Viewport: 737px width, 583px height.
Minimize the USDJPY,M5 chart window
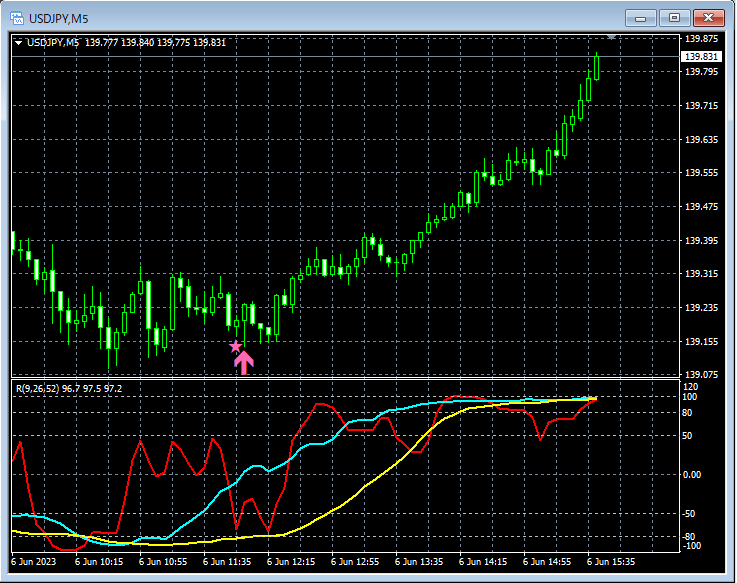640,18
